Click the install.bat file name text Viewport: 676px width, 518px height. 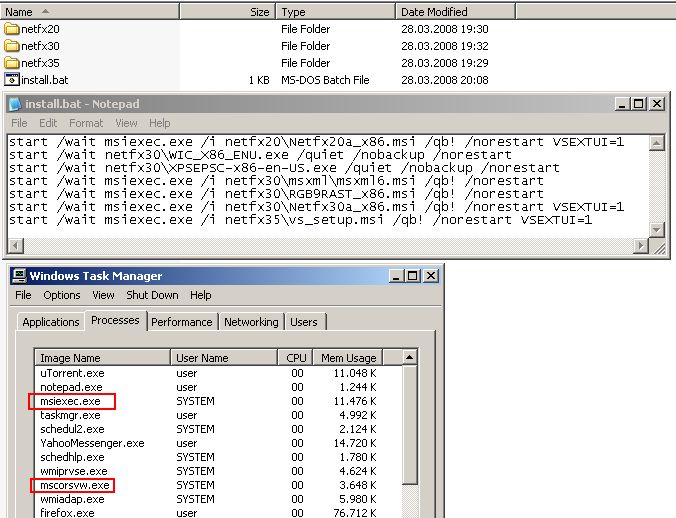[x=44, y=80]
